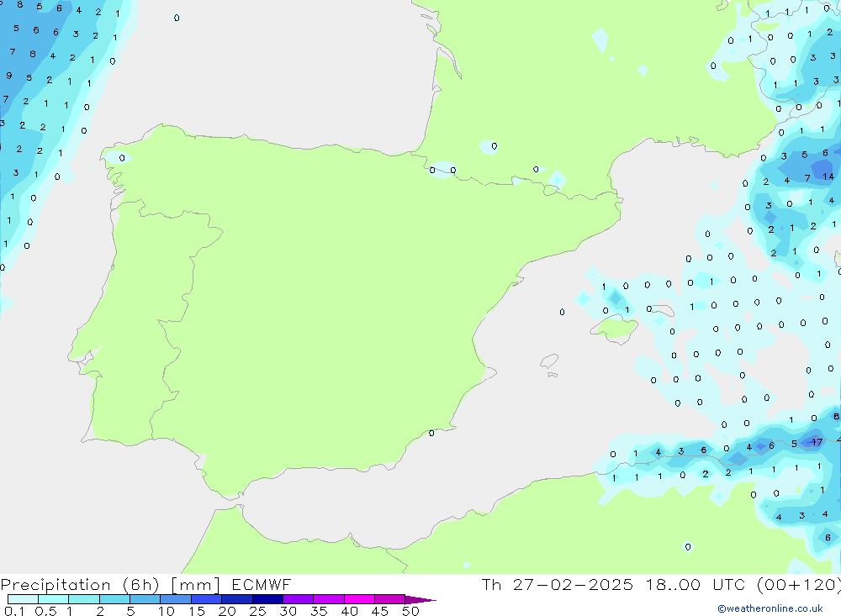Click the '35' legend scale label
Image resolution: width=841 pixels, height=616 pixels.
pyautogui.click(x=319, y=611)
